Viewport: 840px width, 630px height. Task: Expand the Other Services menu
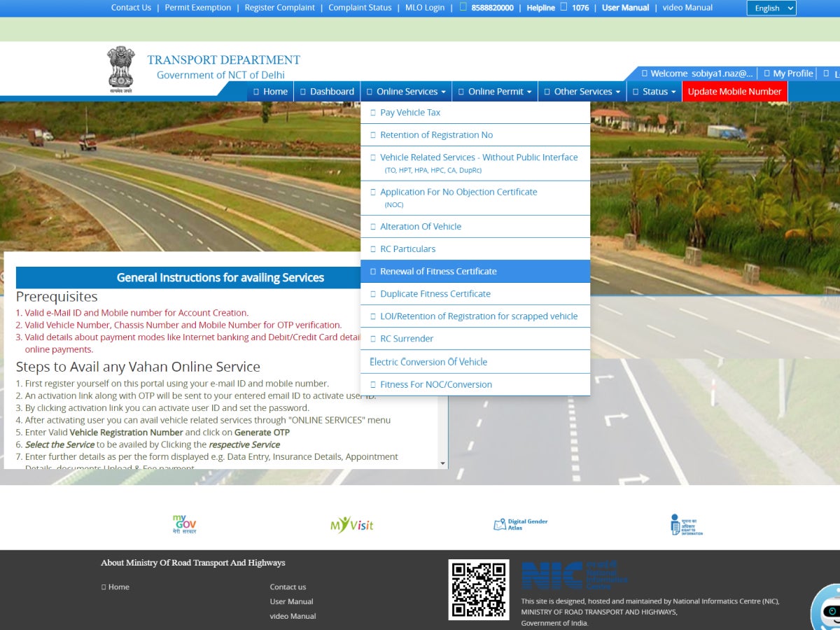click(581, 91)
